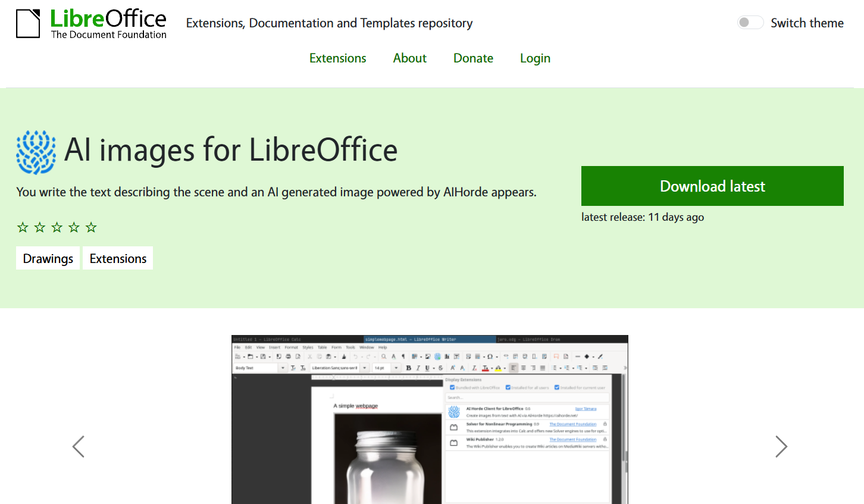Go to the Donate page
Screen dimensions: 864x504
[473, 58]
